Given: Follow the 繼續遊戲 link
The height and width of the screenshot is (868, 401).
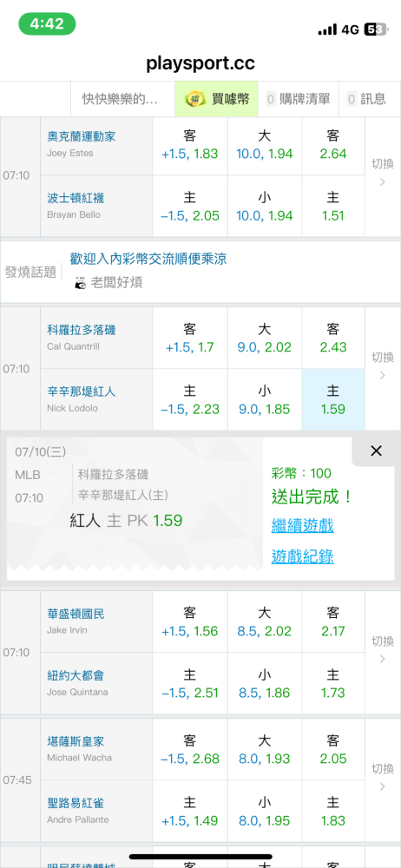Looking at the screenshot, I should coord(302,525).
